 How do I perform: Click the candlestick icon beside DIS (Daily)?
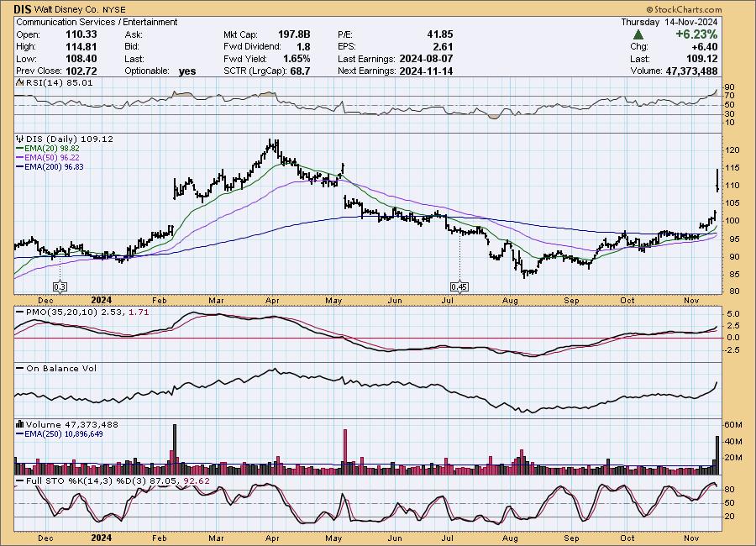(20, 139)
